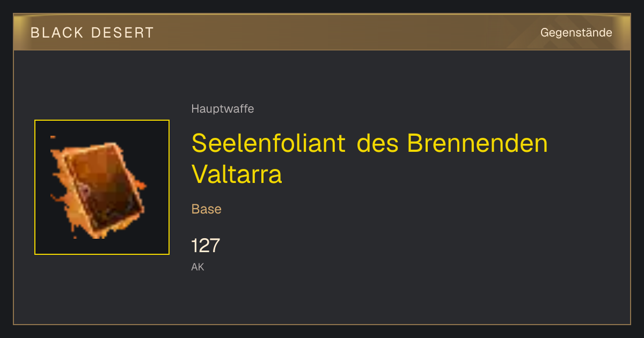The width and height of the screenshot is (644, 338).
Task: Click the word DESERT in the header
Action: pos(123,33)
